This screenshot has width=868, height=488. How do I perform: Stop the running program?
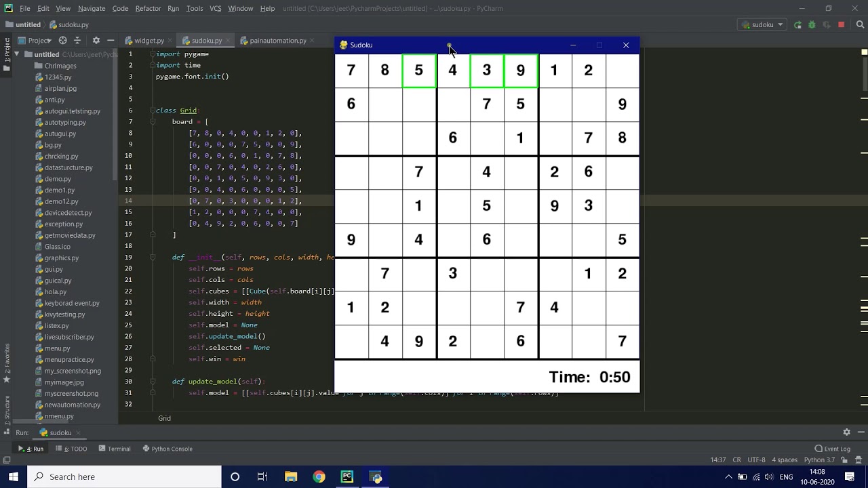pyautogui.click(x=842, y=24)
